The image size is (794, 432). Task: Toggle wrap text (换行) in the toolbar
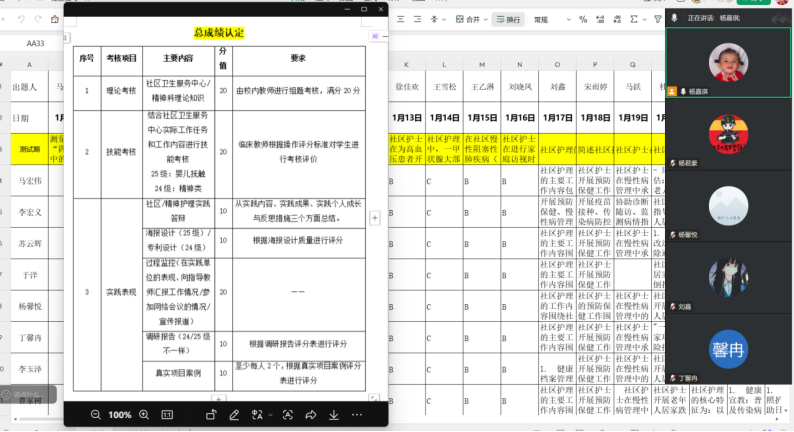pyautogui.click(x=510, y=19)
